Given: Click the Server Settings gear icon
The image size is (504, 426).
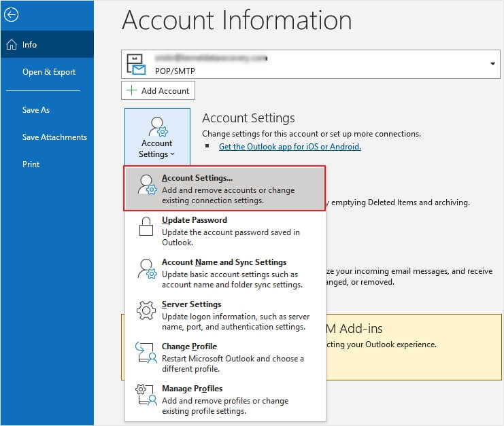Looking at the screenshot, I should point(146,310).
